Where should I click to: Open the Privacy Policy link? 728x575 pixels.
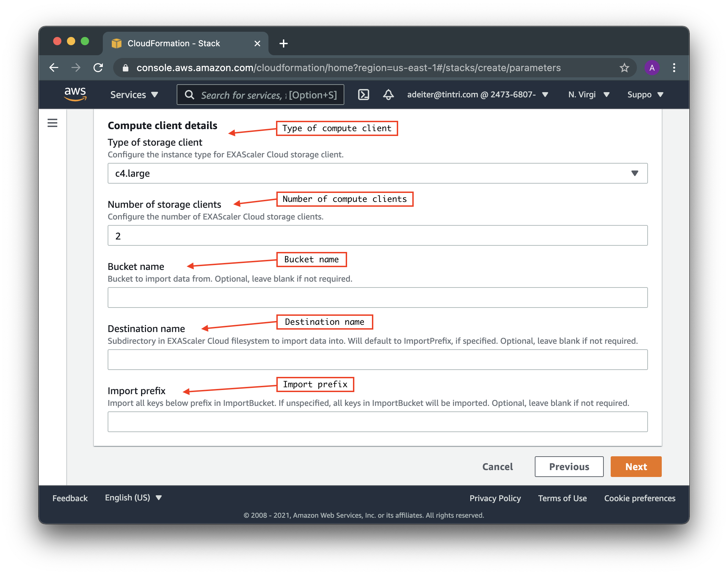pyautogui.click(x=495, y=498)
